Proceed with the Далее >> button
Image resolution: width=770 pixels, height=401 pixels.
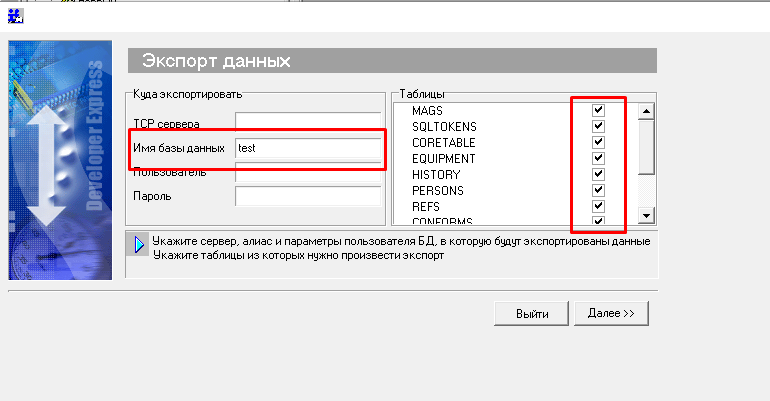point(611,313)
